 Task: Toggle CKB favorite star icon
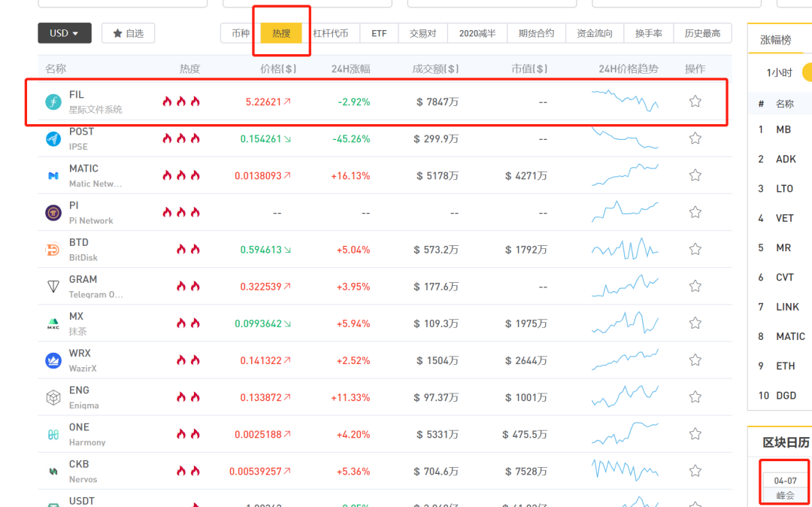pos(695,471)
